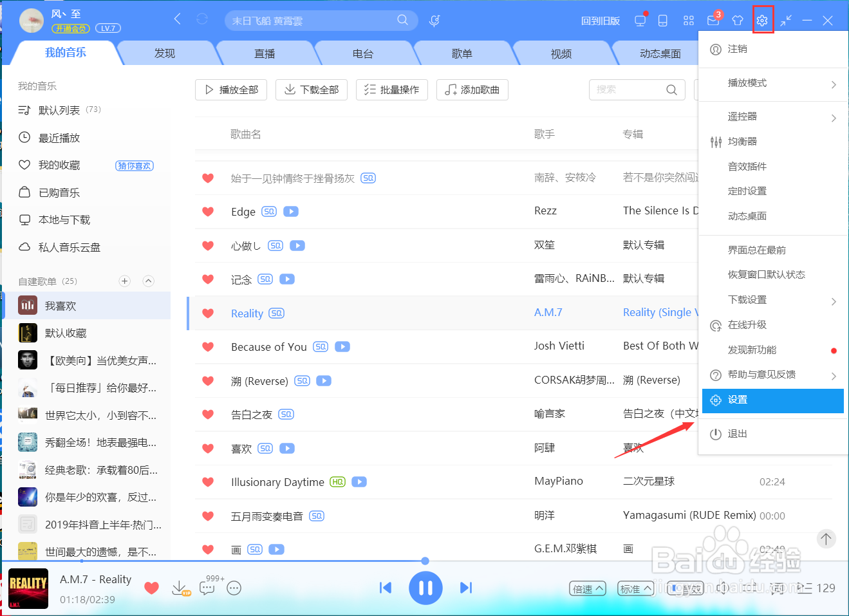This screenshot has height=616, width=849.
Task: Click the 下载全部 button
Action: click(x=312, y=89)
